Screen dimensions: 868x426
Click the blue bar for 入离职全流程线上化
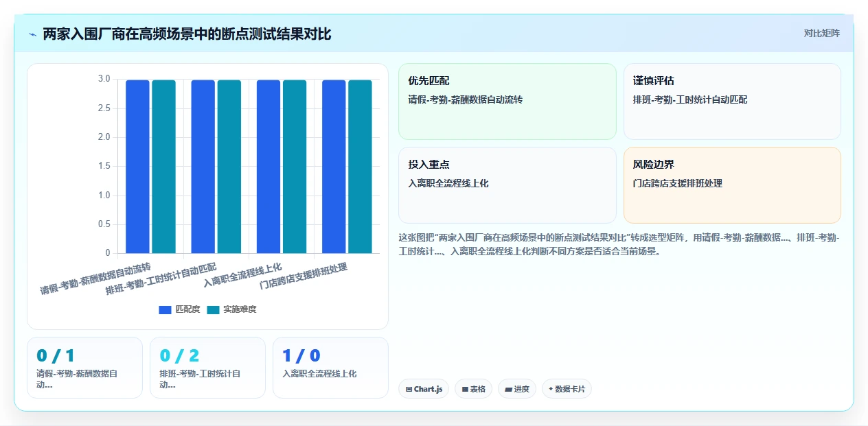point(269,167)
